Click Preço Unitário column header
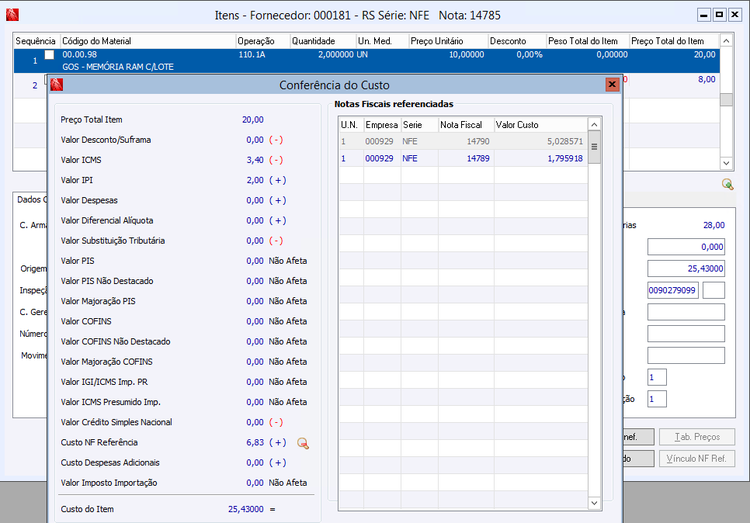This screenshot has width=750, height=523. (x=448, y=41)
